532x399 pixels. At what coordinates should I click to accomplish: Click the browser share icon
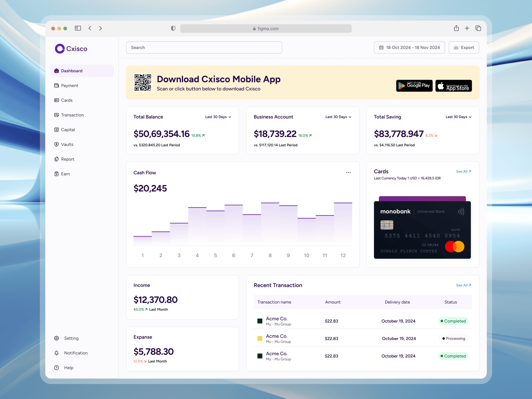(x=456, y=28)
